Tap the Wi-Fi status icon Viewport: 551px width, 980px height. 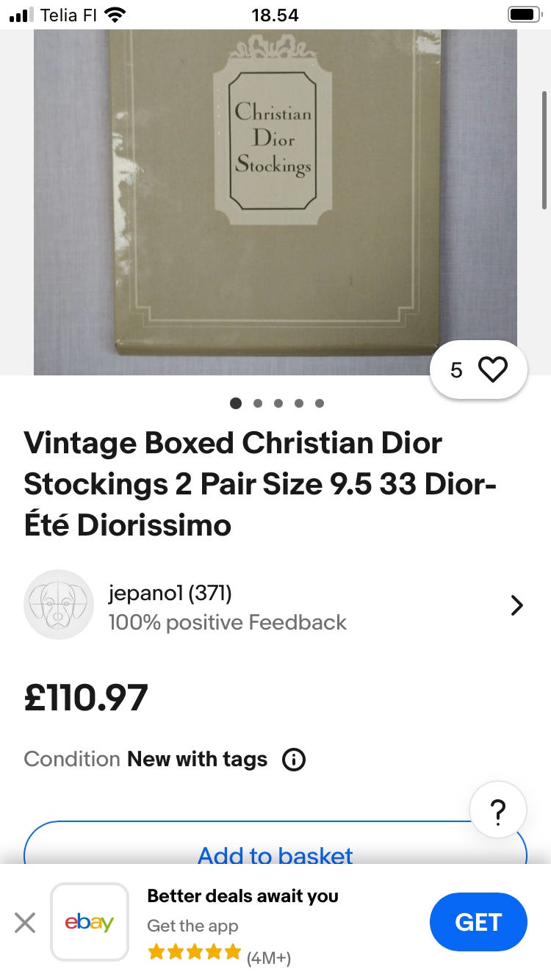[115, 14]
